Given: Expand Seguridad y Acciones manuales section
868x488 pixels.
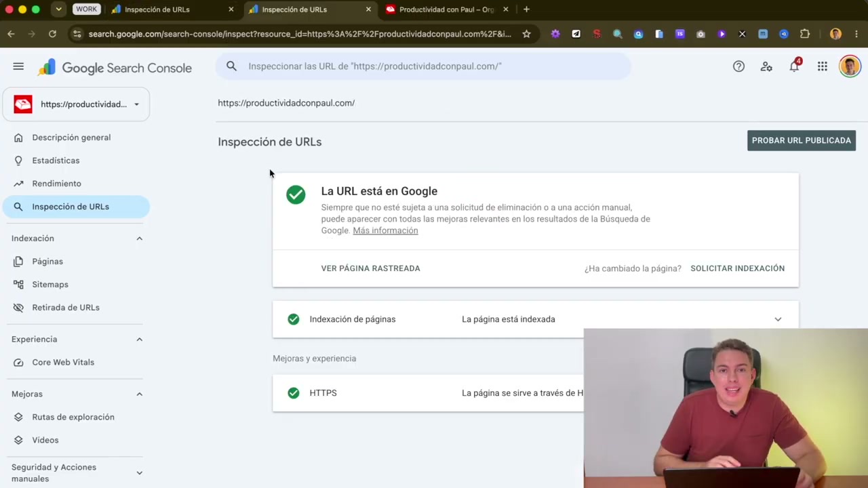Looking at the screenshot, I should click(139, 473).
